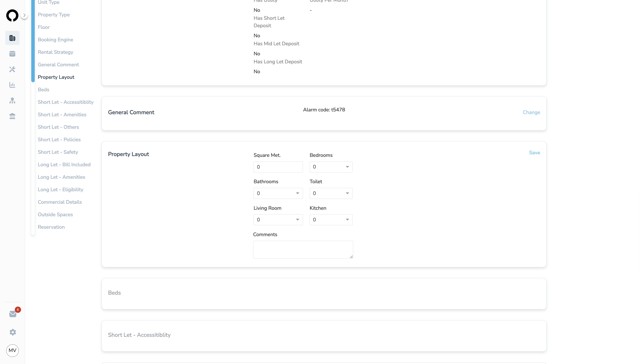Expand the collapsed Beds card
This screenshot has width=641, height=364.
324,294
